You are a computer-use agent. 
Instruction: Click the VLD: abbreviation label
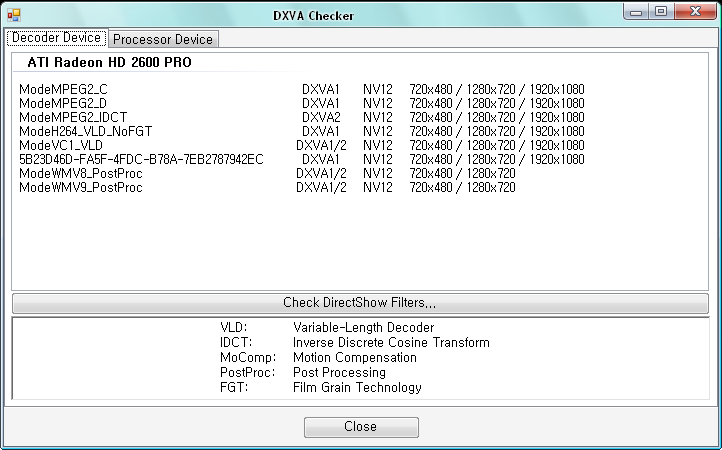[x=234, y=327]
